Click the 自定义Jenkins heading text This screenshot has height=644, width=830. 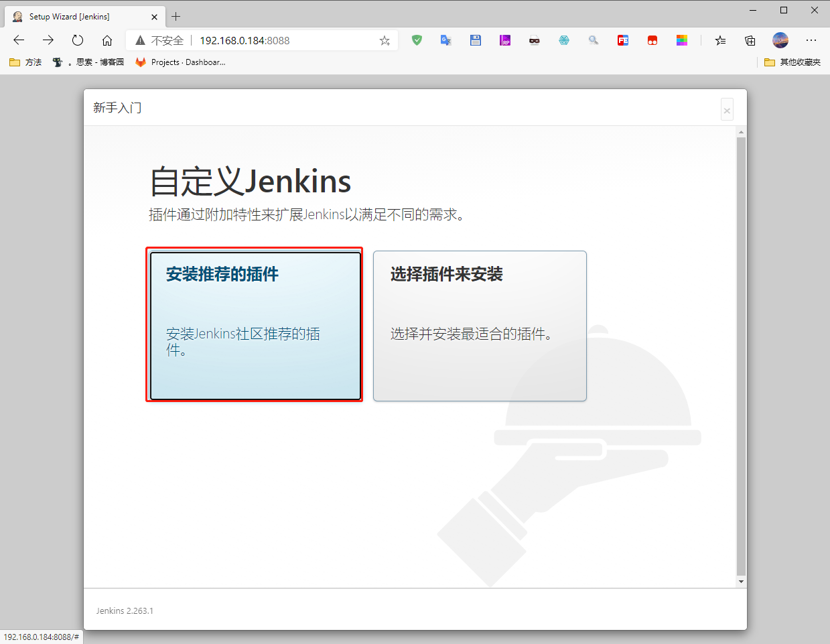click(x=250, y=181)
